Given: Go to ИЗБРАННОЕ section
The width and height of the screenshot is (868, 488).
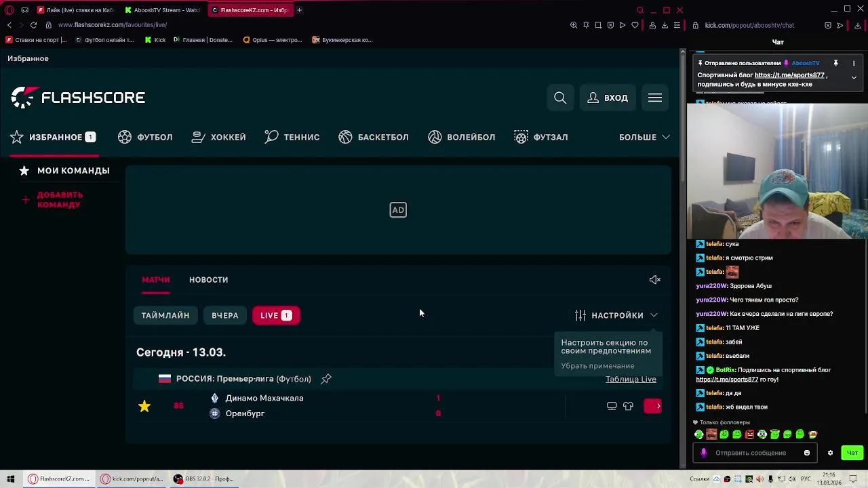Looking at the screenshot, I should pyautogui.click(x=54, y=137).
